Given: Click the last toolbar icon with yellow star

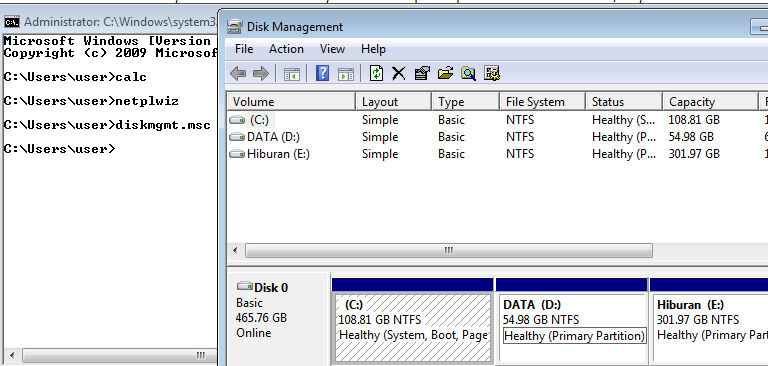Looking at the screenshot, I should 491,73.
